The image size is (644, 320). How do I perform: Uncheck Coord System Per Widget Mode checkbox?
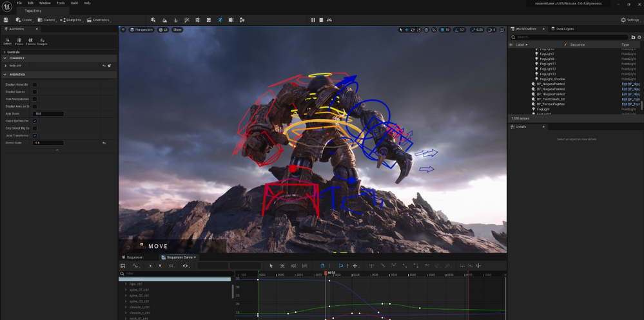pos(35,121)
